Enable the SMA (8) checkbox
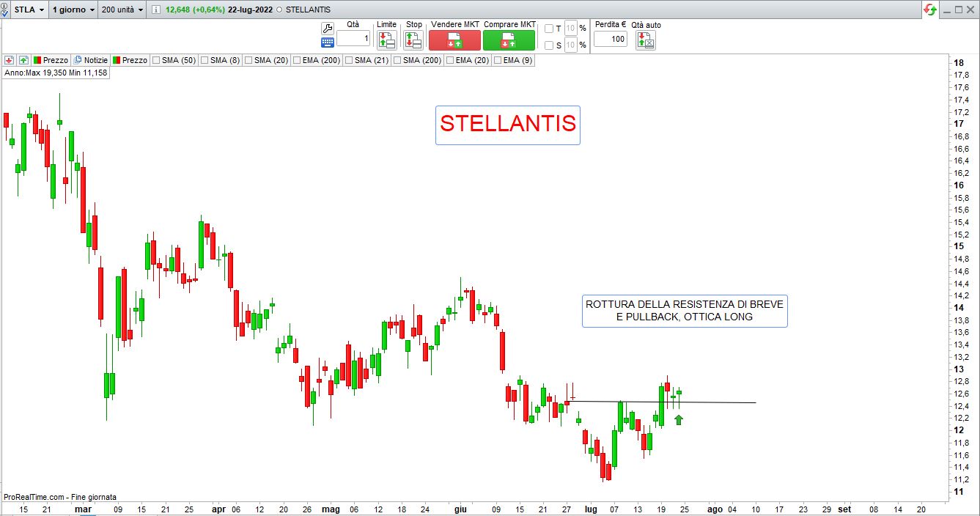 [x=205, y=60]
